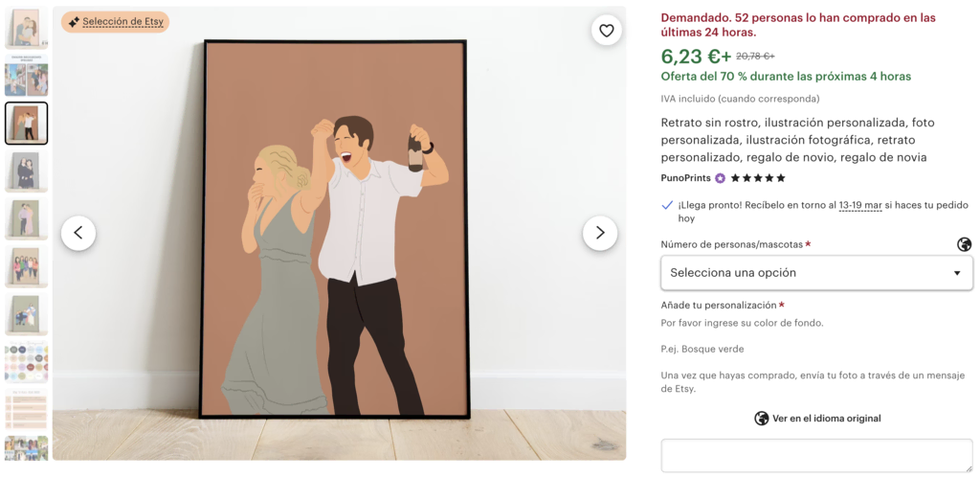Click dropdown arrow in Selecciona una opción

[956, 273]
